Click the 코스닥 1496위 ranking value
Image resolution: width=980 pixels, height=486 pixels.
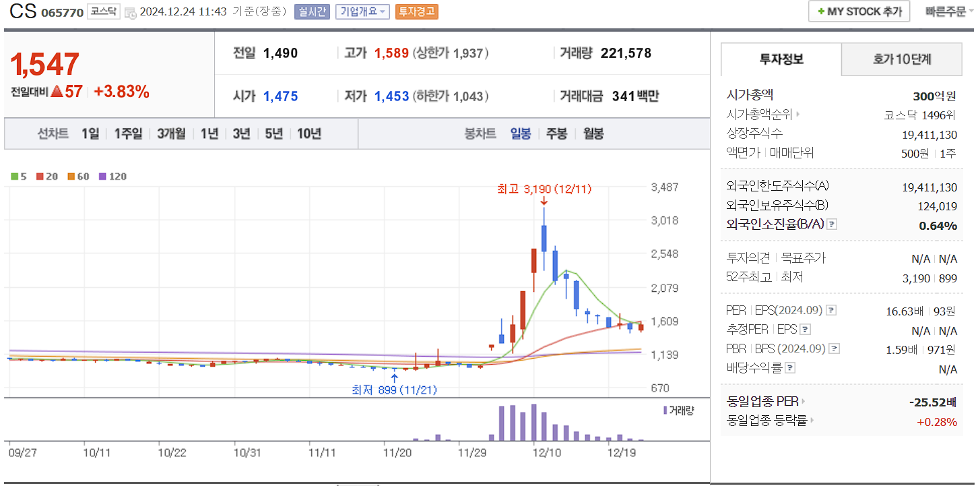[920, 115]
